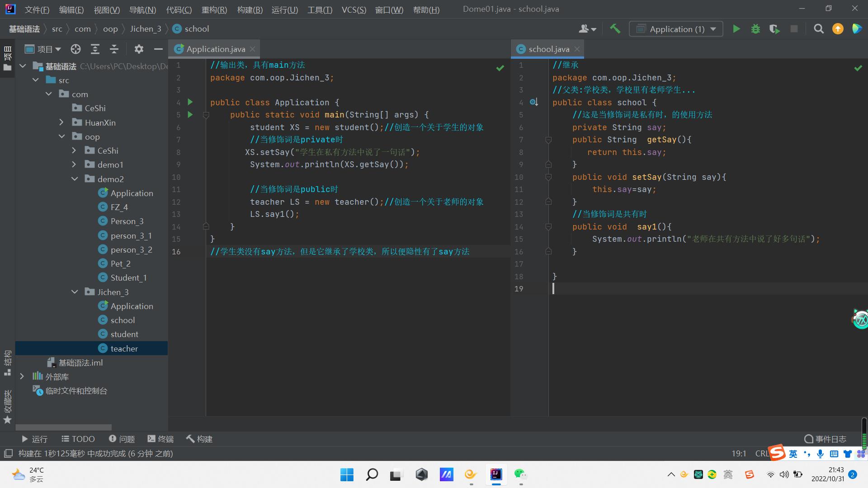The height and width of the screenshot is (488, 868).
Task: Open the TODO tool window
Action: [78, 439]
